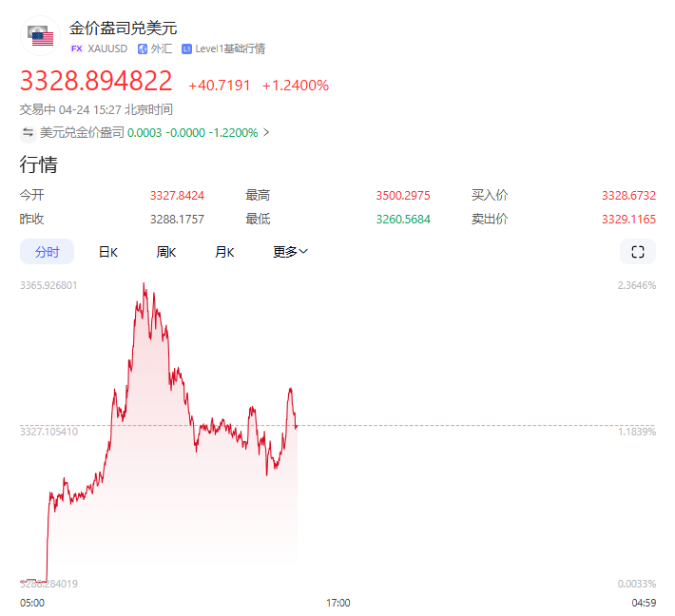Screen dimensions: 675x616
Task: Click the 买入价 value 3328.6732
Action: (x=628, y=196)
